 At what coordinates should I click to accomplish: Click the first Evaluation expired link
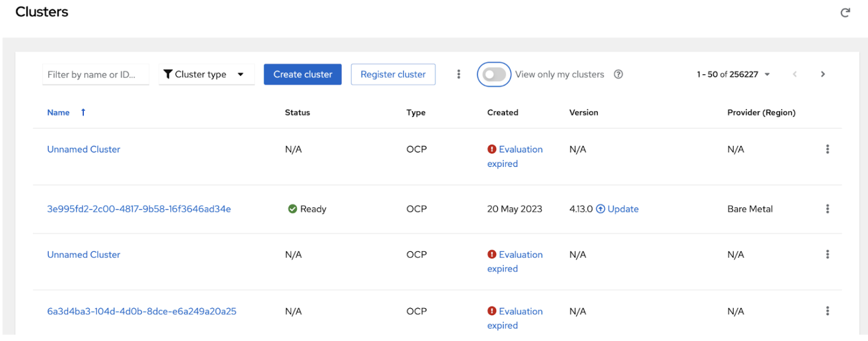pos(520,149)
